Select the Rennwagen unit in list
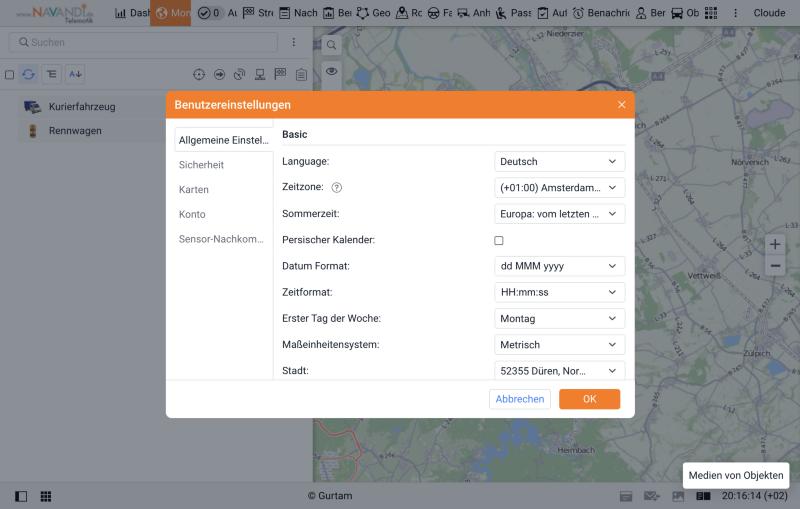 point(75,131)
